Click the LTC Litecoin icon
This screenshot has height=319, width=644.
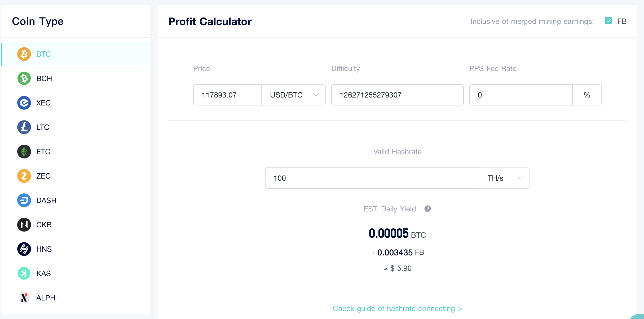coord(24,127)
